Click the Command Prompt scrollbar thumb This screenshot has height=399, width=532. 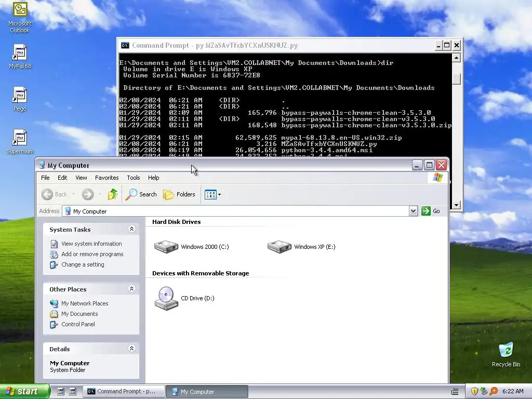tap(456, 79)
